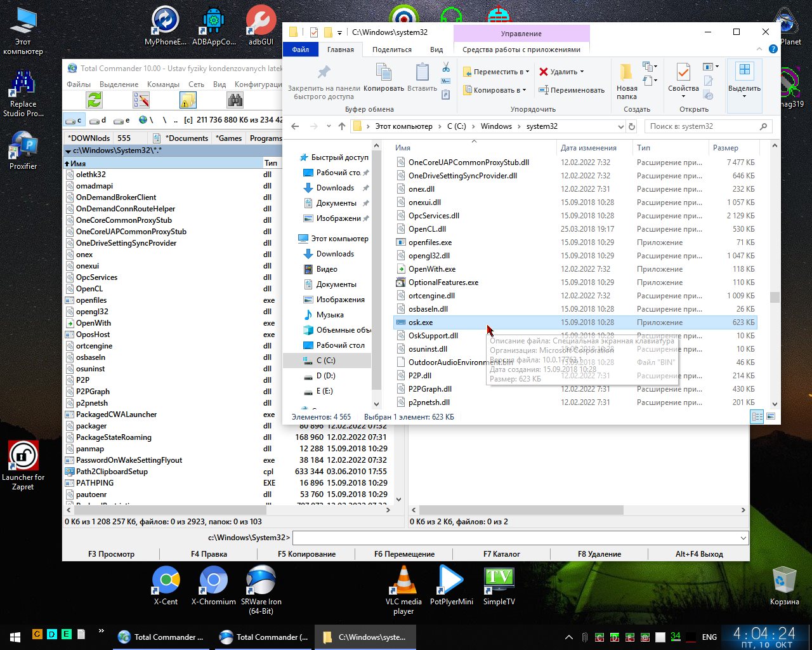Expand the Delete dropdown arrow
Screen dimensions: 812x650
click(x=582, y=72)
